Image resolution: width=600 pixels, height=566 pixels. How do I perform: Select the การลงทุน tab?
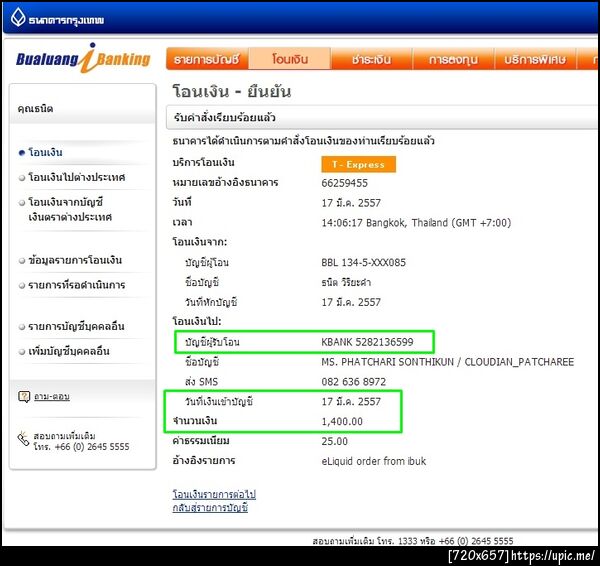click(x=453, y=59)
